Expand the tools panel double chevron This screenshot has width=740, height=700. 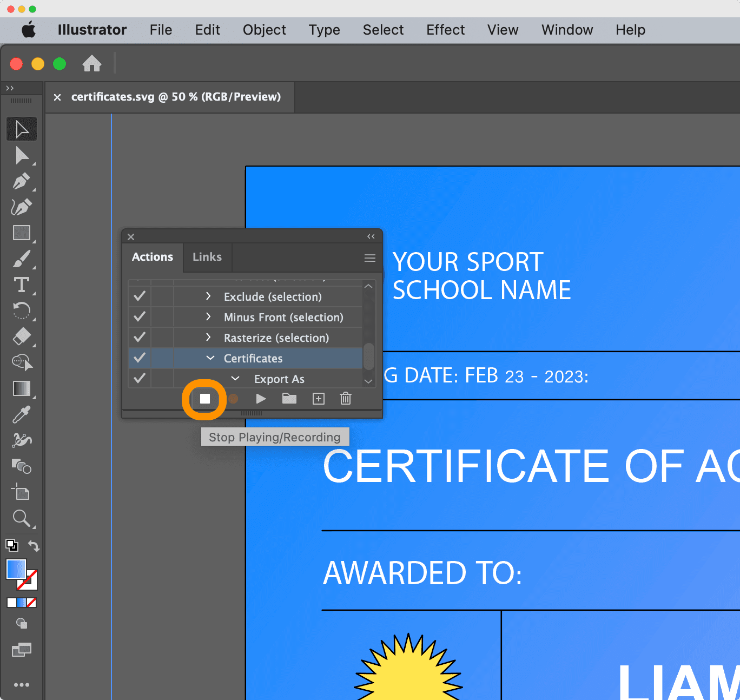click(10, 88)
